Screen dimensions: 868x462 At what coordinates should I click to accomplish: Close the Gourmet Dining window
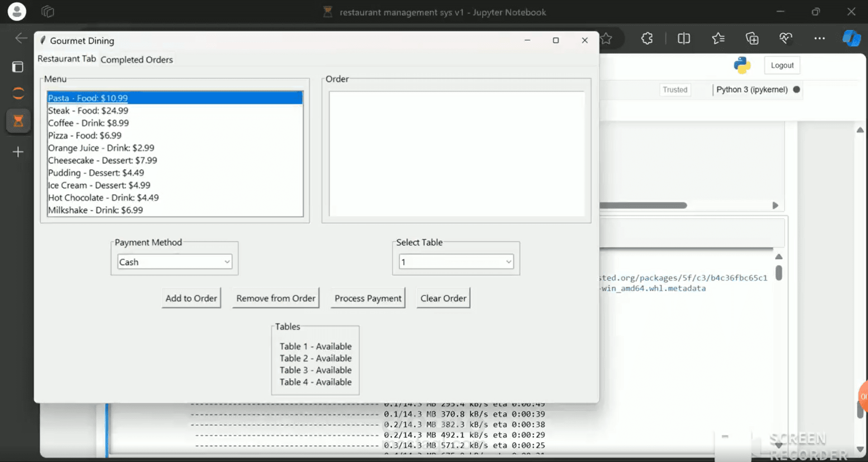coord(584,40)
